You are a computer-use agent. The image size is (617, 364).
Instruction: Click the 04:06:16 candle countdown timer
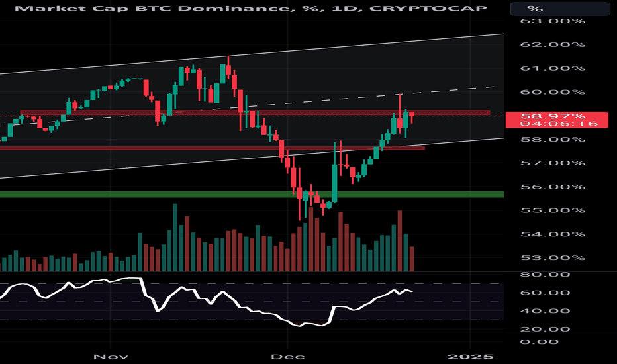click(559, 124)
